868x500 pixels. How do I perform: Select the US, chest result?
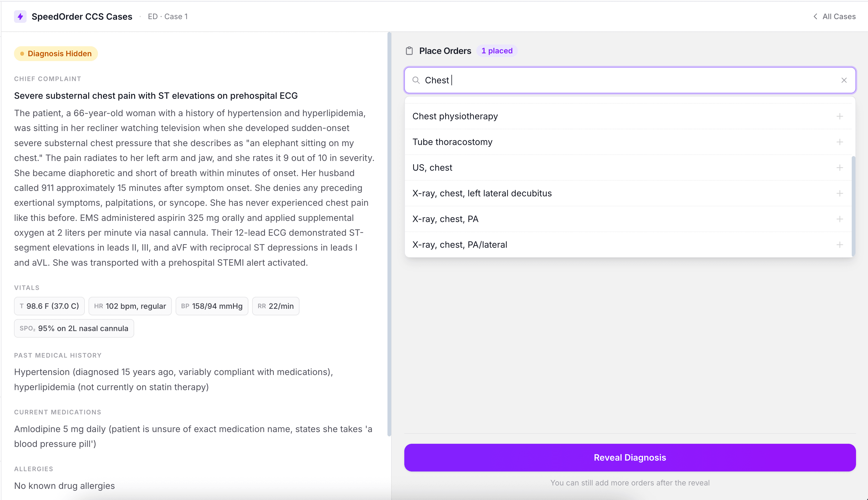tap(628, 168)
